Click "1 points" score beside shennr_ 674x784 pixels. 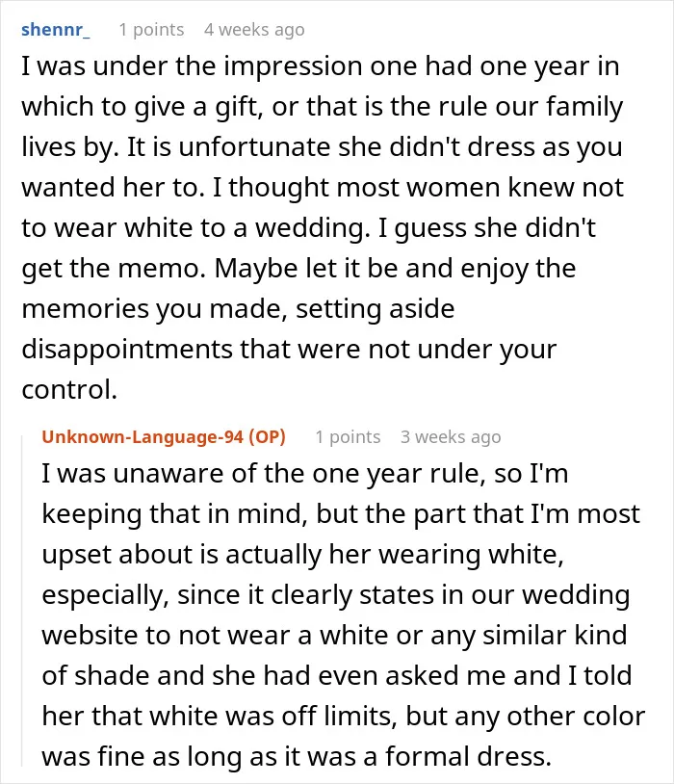(151, 30)
